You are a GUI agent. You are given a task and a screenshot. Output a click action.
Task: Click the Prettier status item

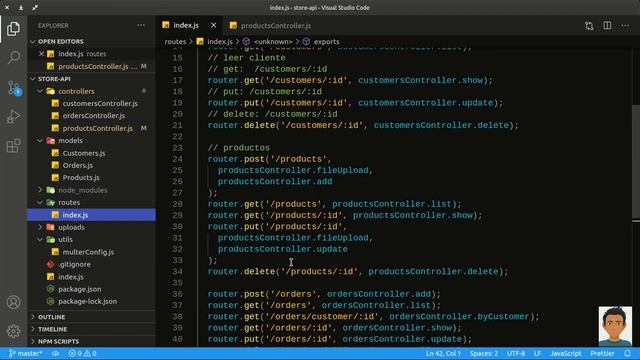pyautogui.click(x=602, y=353)
